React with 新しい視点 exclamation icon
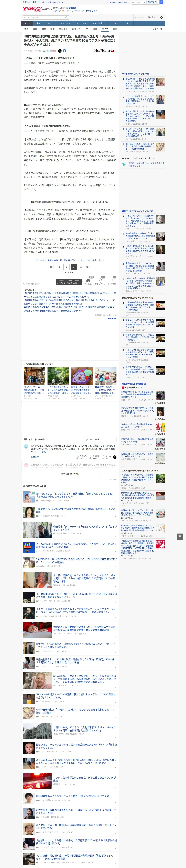 coord(112,281)
